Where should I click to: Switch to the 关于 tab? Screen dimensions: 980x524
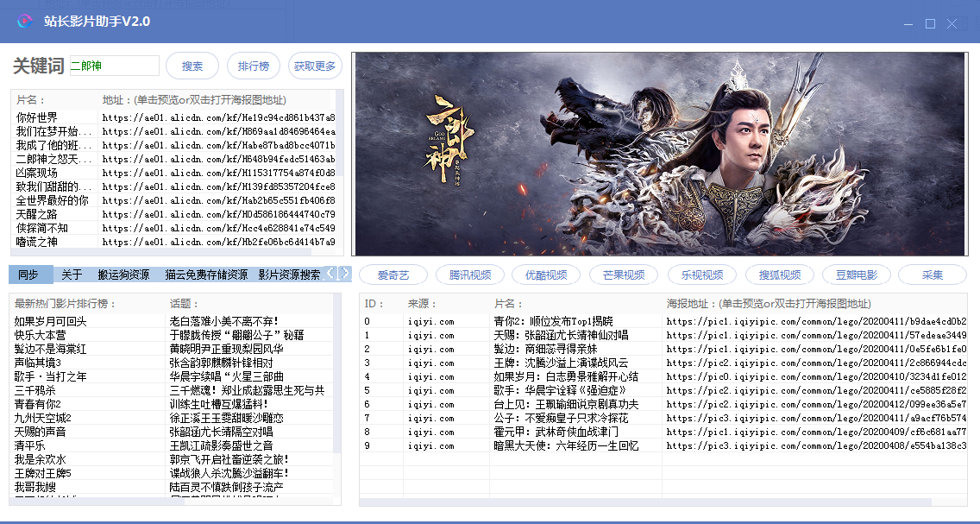pyautogui.click(x=72, y=275)
